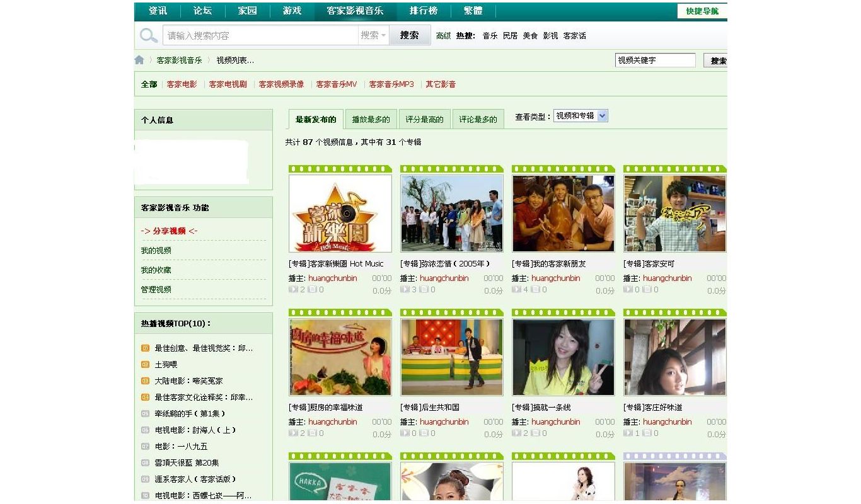
Task: Open the 客家新樂園 Hot Music thumbnail
Action: click(340, 214)
